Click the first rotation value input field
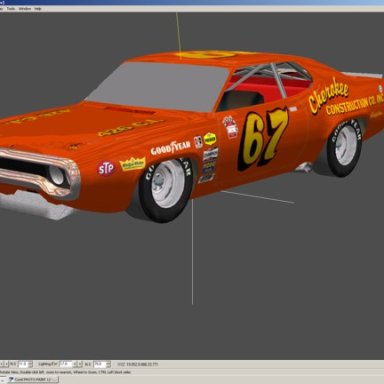Image resolution: width=384 pixels, height=384 pixels. (23, 364)
